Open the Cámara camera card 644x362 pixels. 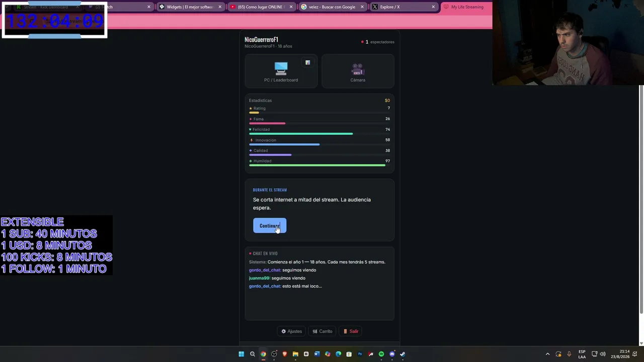click(358, 71)
